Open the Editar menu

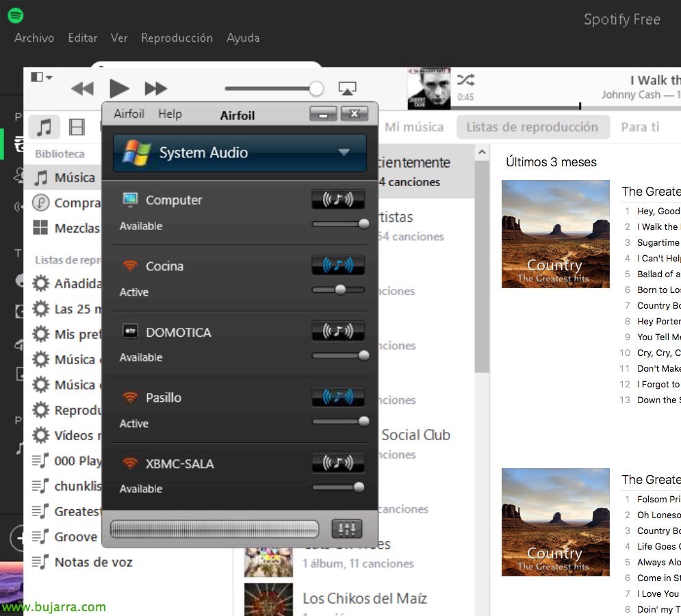(83, 38)
